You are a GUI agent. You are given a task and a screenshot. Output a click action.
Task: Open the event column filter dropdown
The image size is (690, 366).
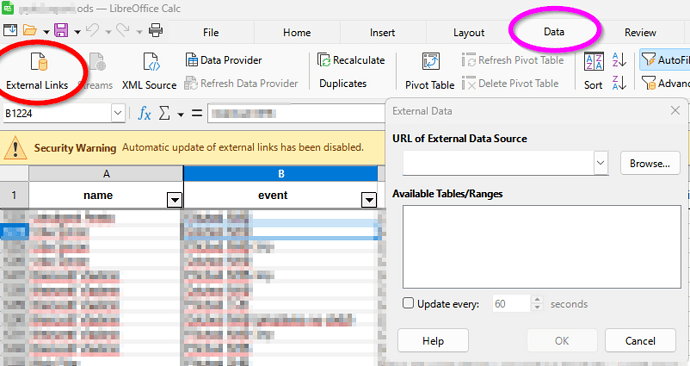(x=369, y=201)
